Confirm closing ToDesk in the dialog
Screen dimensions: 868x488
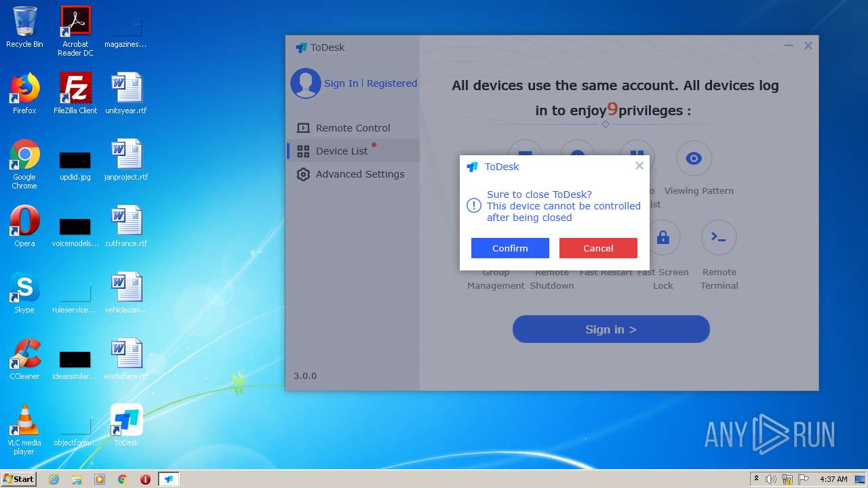[510, 248]
